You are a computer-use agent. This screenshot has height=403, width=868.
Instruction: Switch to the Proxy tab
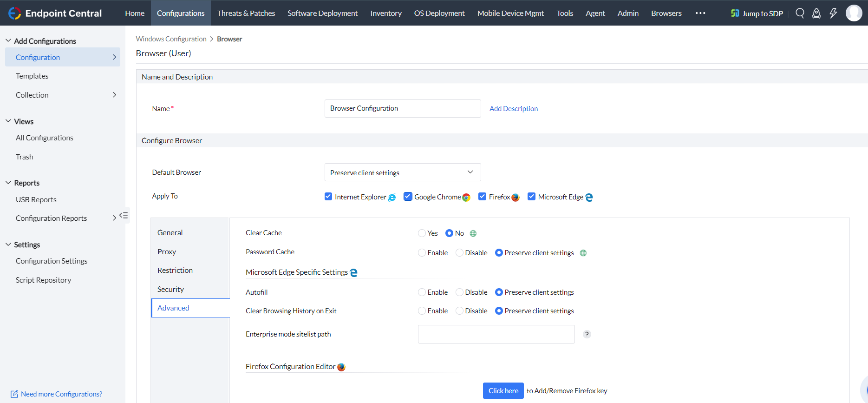click(167, 251)
